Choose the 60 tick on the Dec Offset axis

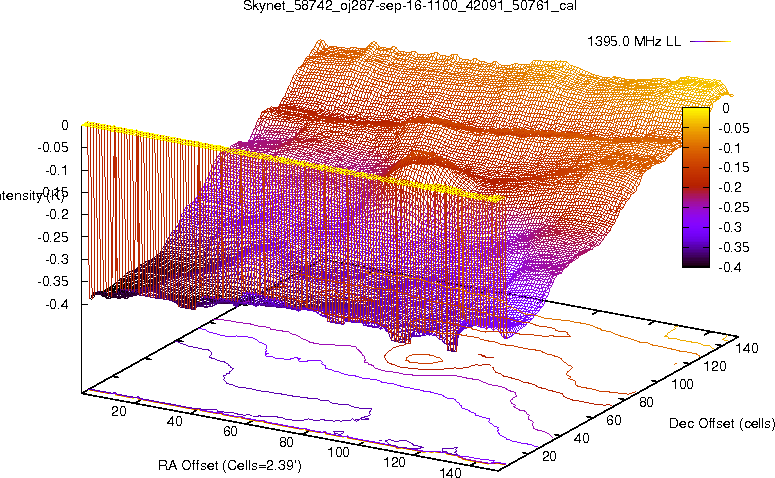click(x=614, y=420)
